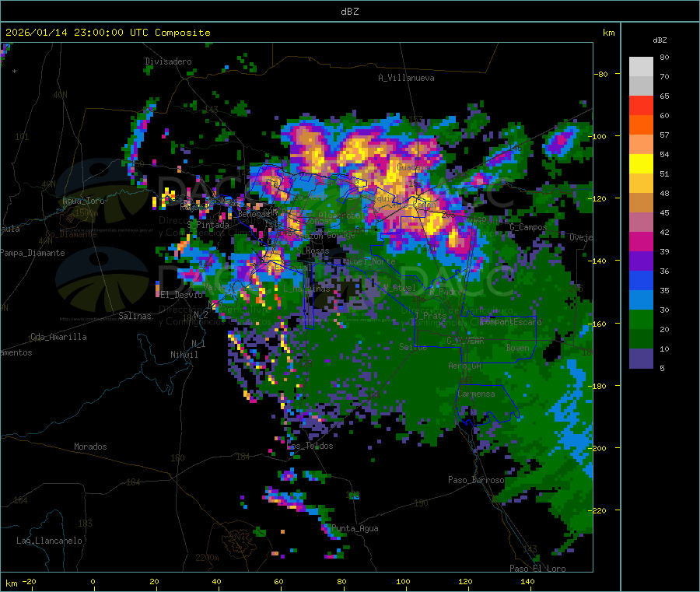Screen dimensions: 700x592
Task: Click the 'S_Rosas' map label
Action: [313, 251]
